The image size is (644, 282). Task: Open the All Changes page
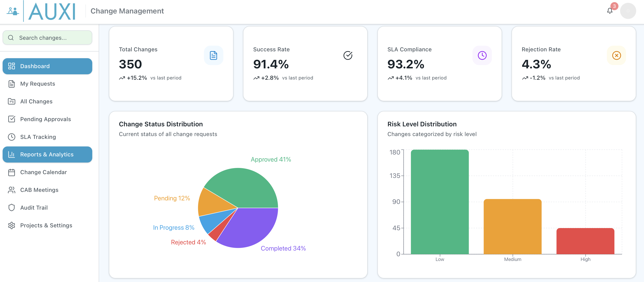[36, 101]
